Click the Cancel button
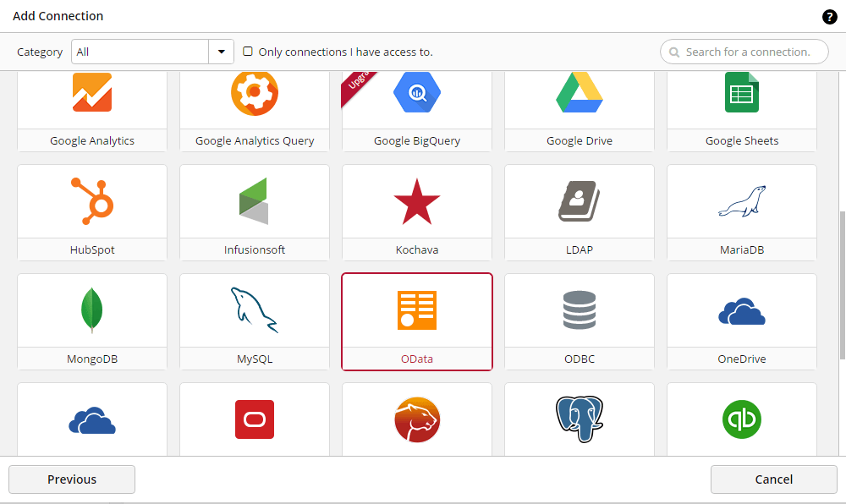The image size is (846, 504). tap(774, 479)
